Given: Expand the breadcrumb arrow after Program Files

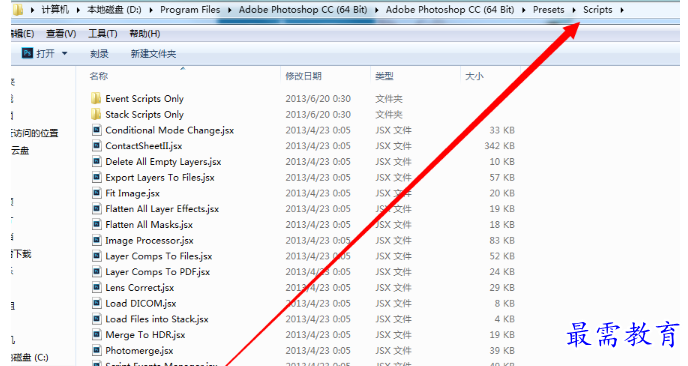Looking at the screenshot, I should click(x=229, y=10).
